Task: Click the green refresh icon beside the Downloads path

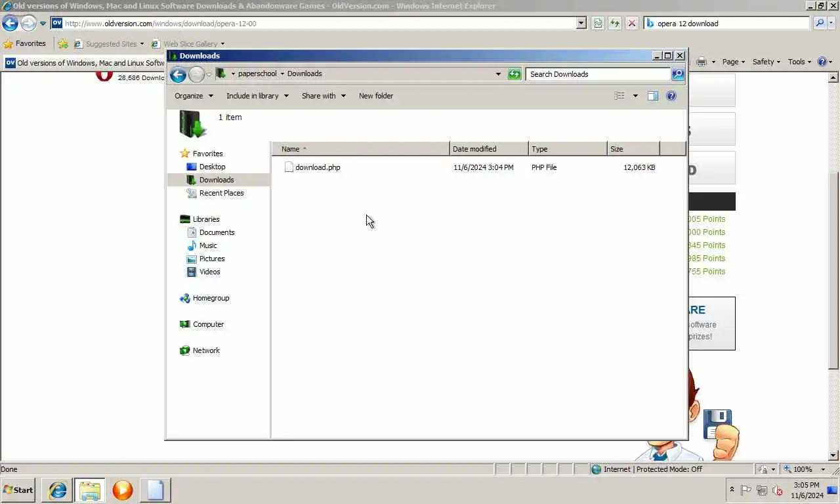Action: coord(514,74)
